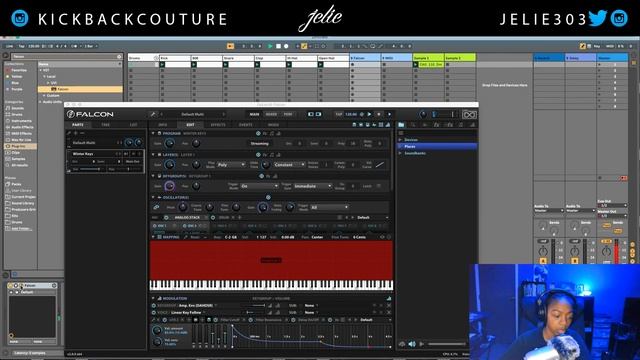The height and width of the screenshot is (360, 640).
Task: Adjust the Winter Keys part volume slider
Action: tap(91, 169)
